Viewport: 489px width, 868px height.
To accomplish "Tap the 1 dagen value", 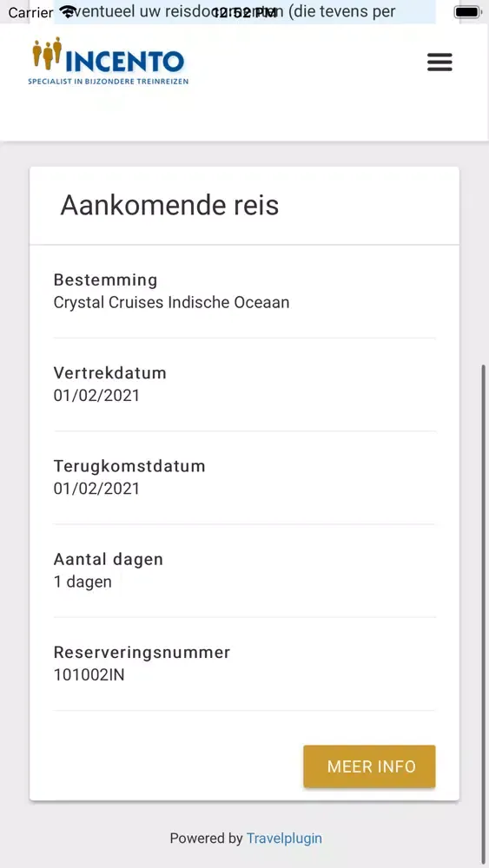I will [83, 582].
